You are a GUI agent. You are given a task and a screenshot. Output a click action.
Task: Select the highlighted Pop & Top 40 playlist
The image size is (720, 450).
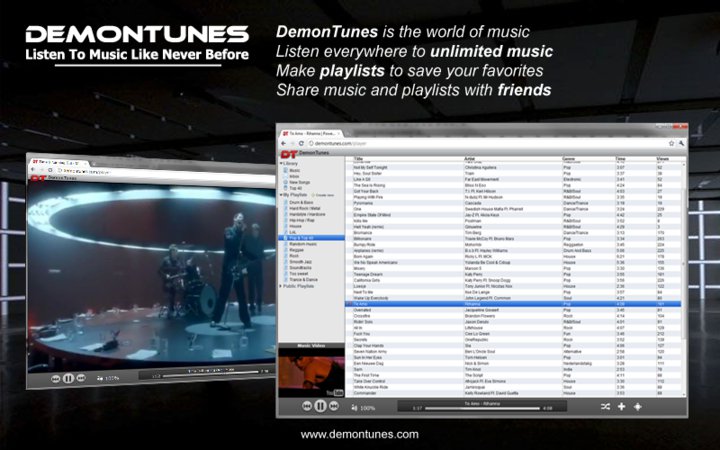(311, 238)
